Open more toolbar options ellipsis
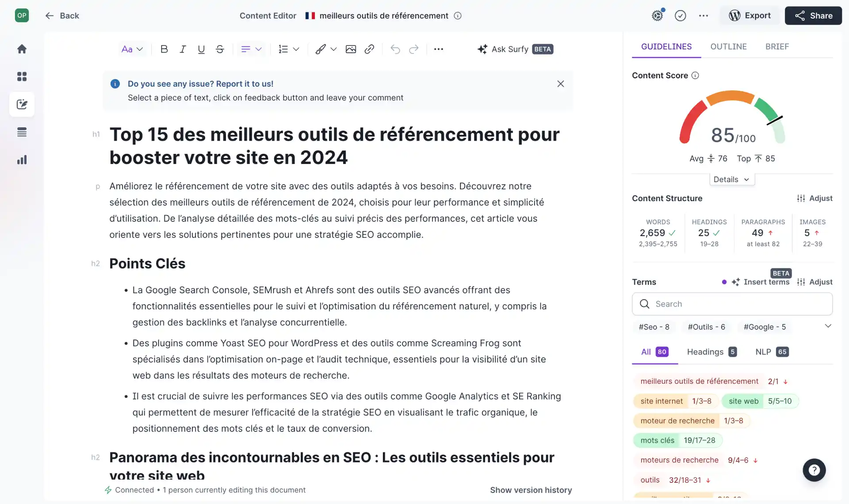 pos(439,49)
